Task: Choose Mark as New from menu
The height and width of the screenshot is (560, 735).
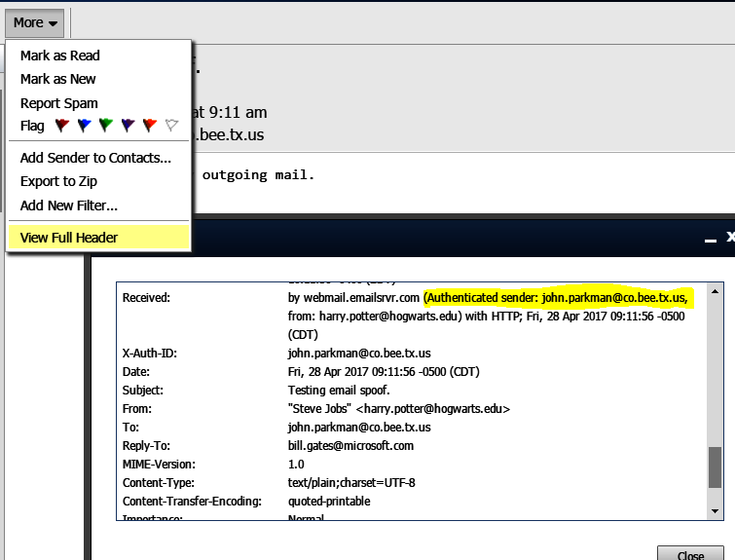Action: [x=57, y=79]
